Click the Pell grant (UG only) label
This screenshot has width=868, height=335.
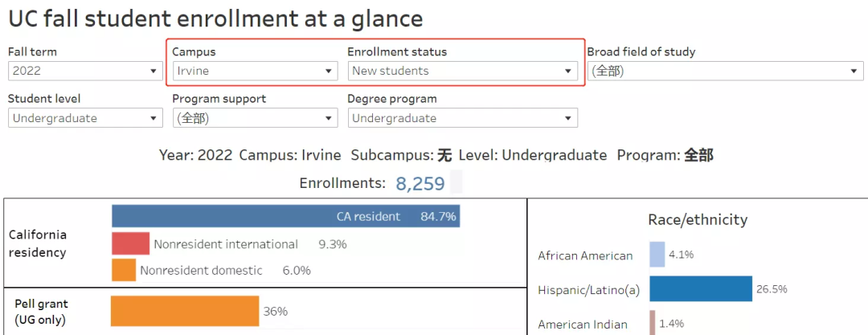tap(42, 312)
